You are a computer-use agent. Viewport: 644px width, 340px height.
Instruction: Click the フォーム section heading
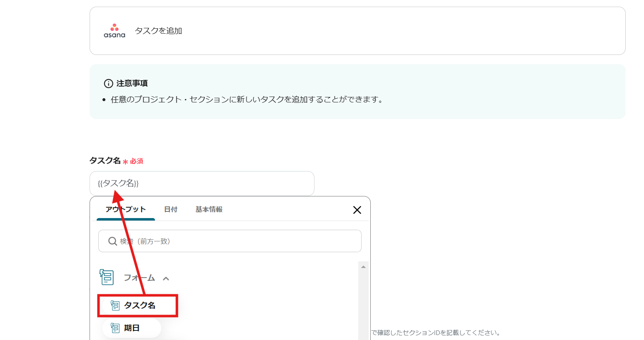[x=139, y=278]
